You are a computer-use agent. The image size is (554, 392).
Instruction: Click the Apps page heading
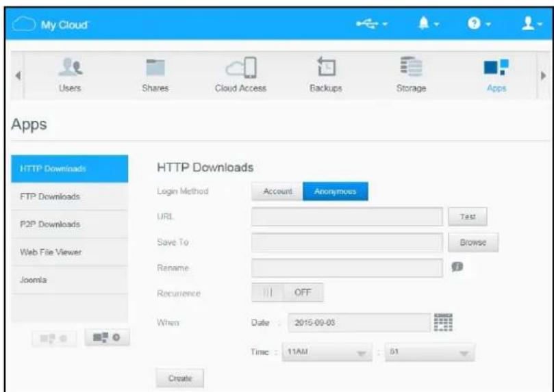[29, 125]
